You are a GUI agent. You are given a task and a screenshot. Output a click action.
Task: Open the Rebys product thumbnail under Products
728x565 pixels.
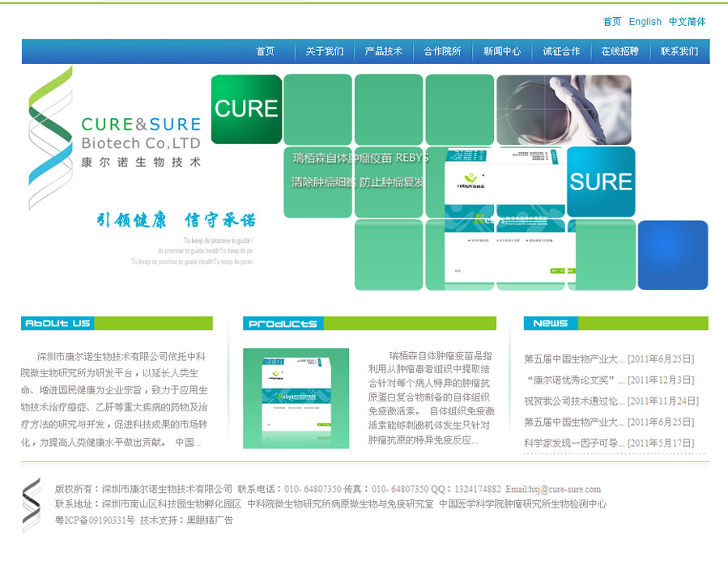tap(296, 398)
